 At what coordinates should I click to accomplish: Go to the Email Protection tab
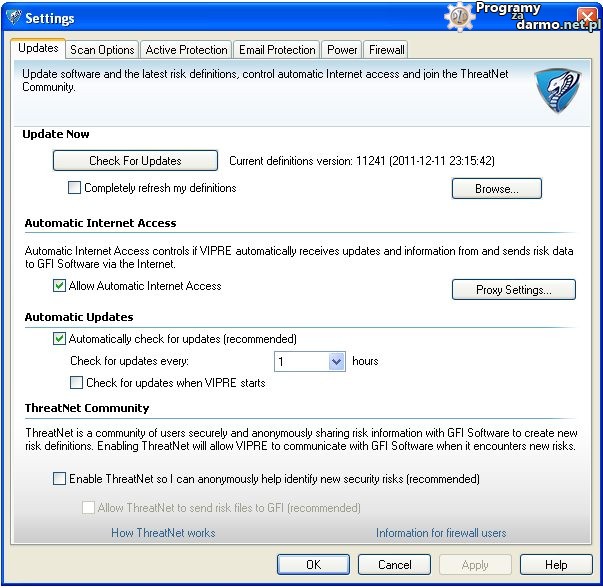point(276,50)
